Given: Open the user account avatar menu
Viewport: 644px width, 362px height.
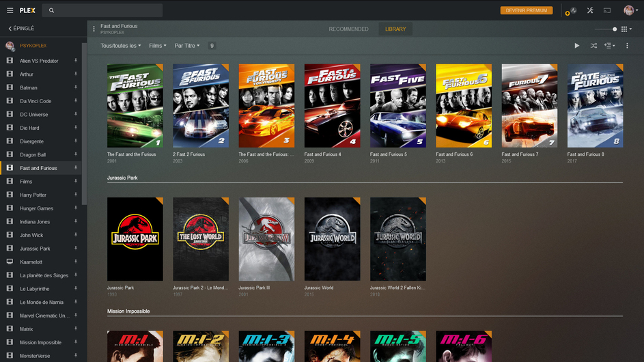Looking at the screenshot, I should click(630, 10).
